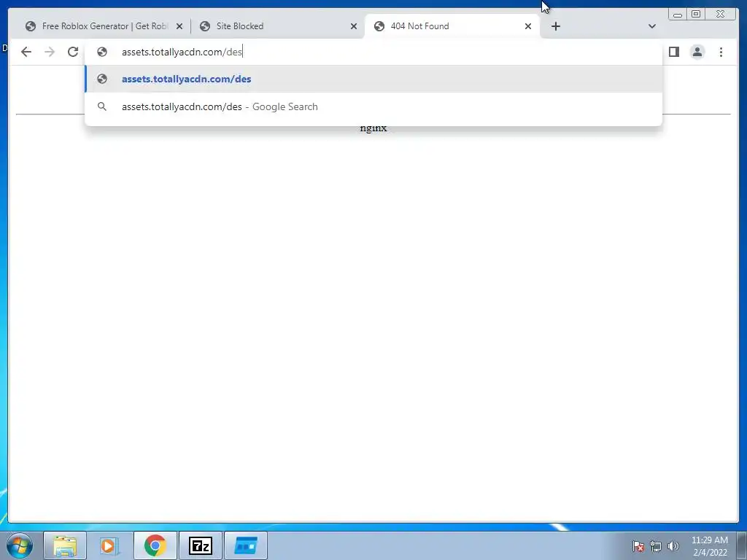Image resolution: width=747 pixels, height=560 pixels.
Task: Close the Free Roblox Generator tab
Action: point(179,26)
